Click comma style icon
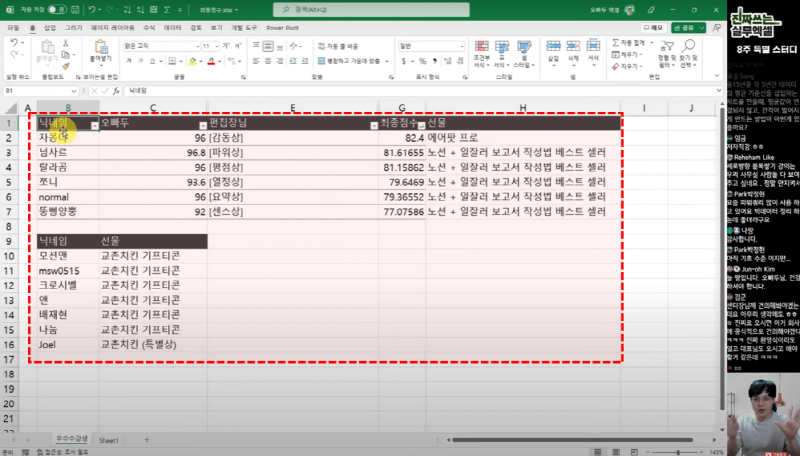 (x=434, y=61)
